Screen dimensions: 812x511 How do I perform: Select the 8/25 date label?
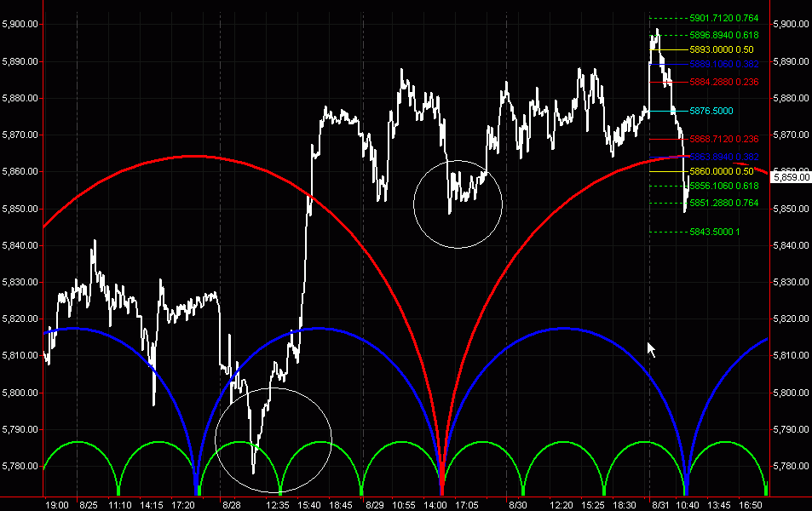89,505
